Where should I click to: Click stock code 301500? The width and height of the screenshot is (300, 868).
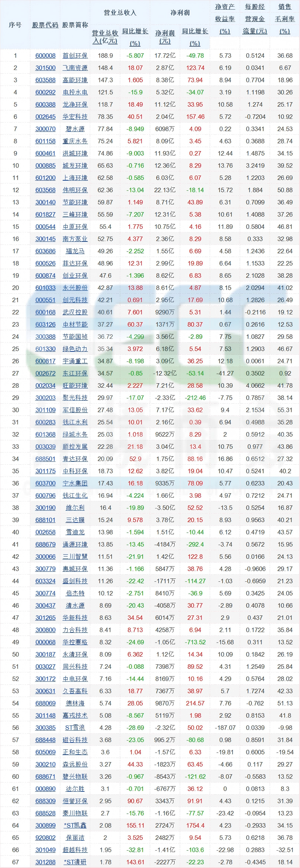tap(45, 68)
